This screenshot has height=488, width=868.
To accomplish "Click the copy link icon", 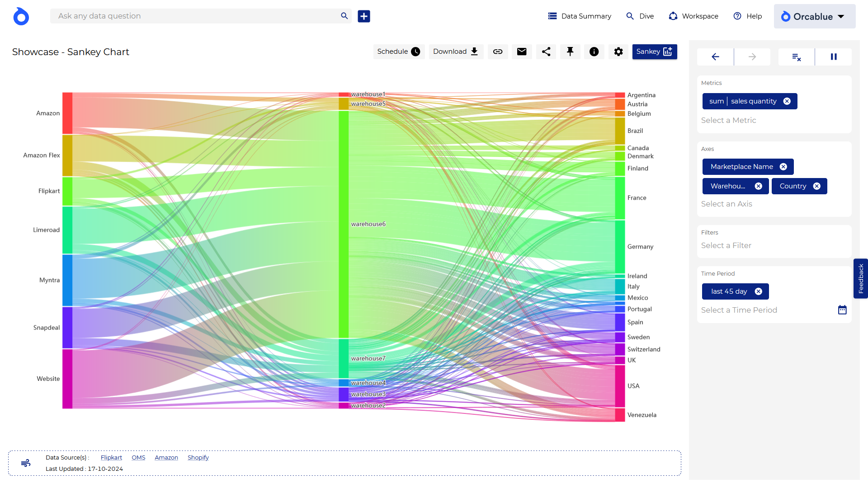I will (x=498, y=52).
